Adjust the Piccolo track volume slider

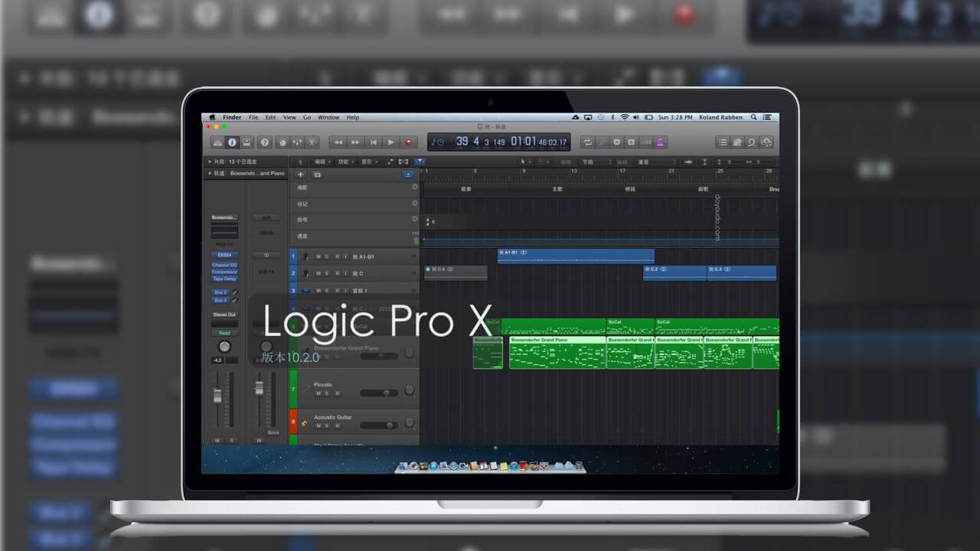(379, 393)
